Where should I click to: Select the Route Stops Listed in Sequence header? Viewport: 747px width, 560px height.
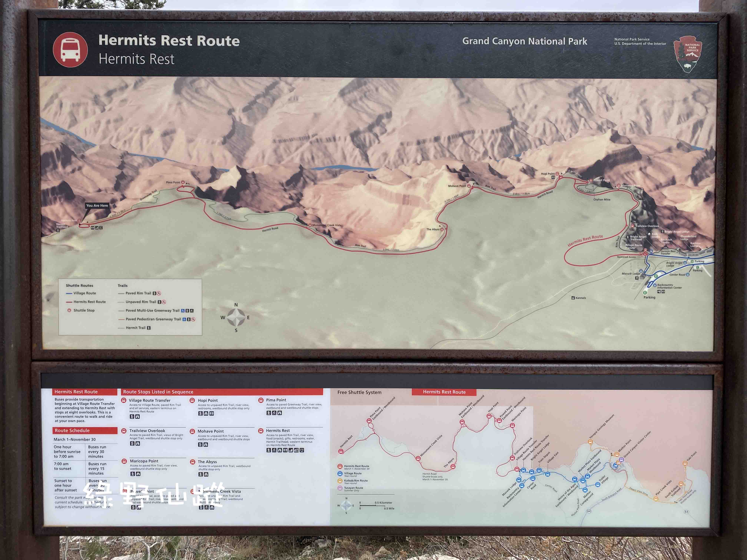(x=158, y=392)
